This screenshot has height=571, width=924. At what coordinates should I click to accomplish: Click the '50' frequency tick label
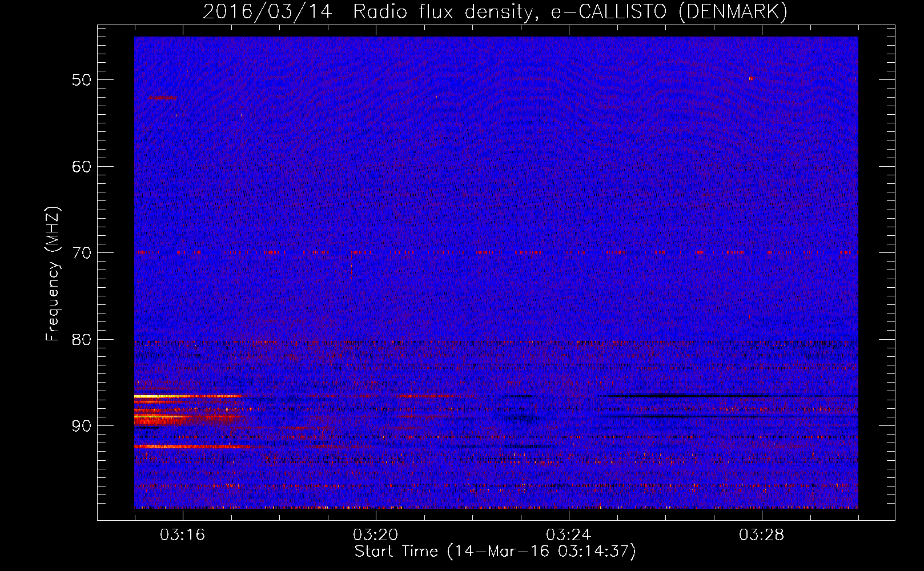pyautogui.click(x=82, y=80)
